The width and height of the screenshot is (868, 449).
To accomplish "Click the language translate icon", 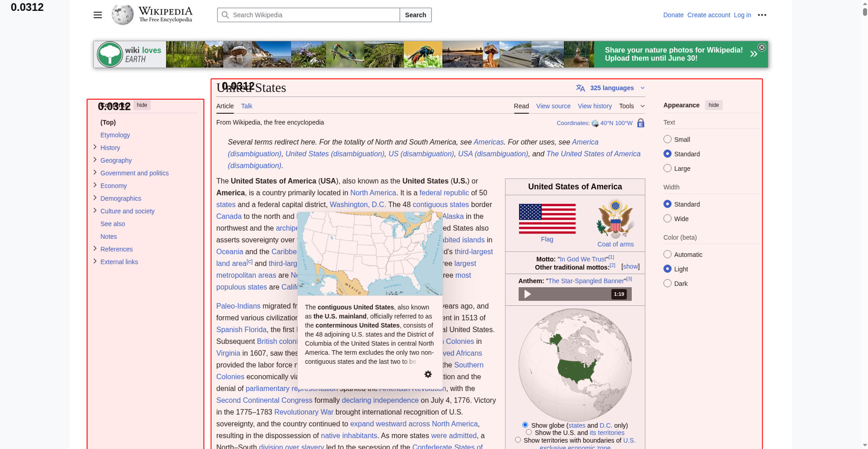I will (580, 88).
